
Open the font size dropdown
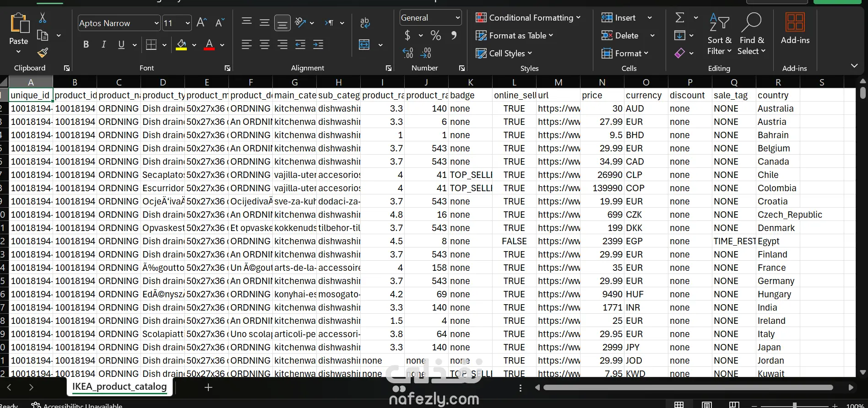coord(188,23)
